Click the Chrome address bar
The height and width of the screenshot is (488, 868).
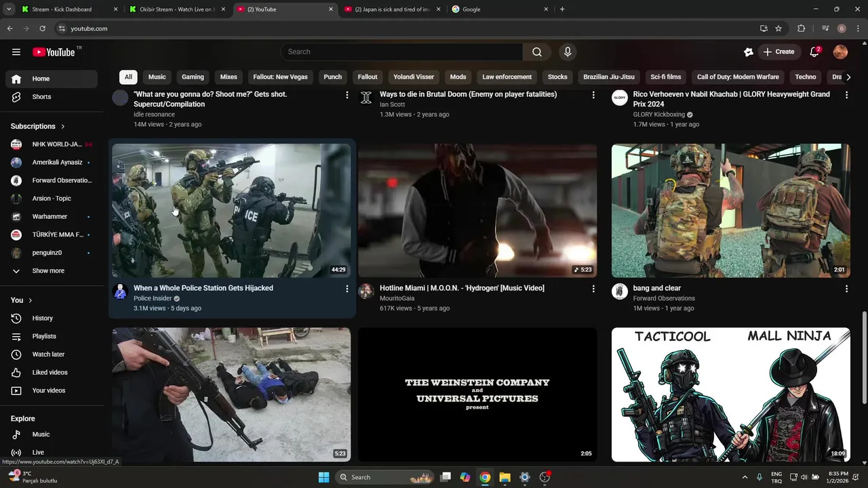(407, 28)
